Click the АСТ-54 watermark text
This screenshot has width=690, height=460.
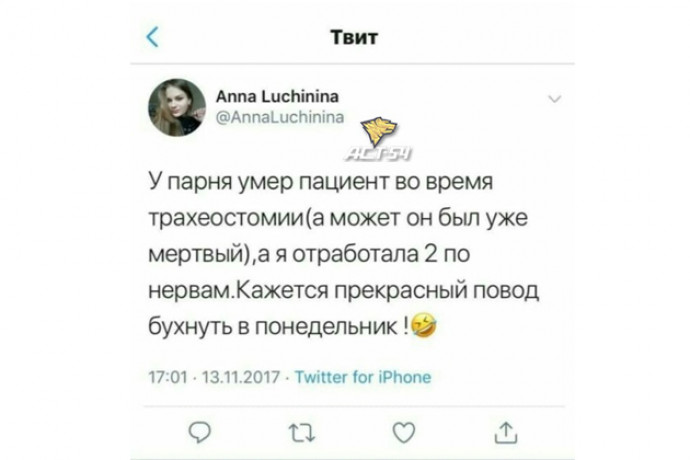(x=378, y=154)
